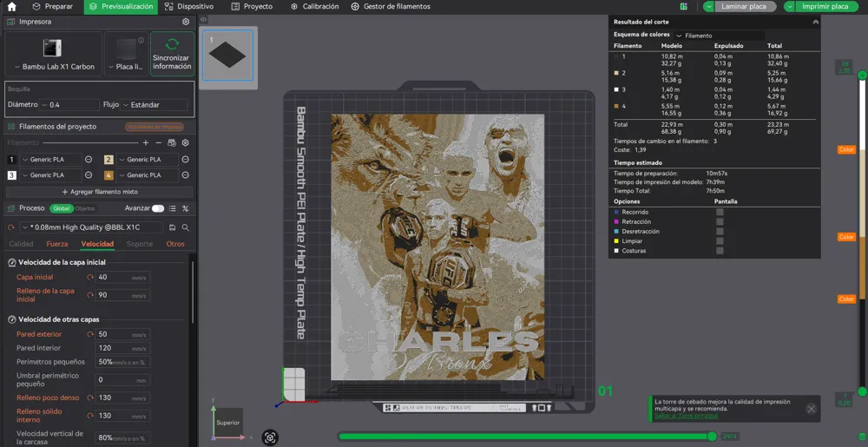Viewport: 868px width, 447px height.
Task: Remove filament 4 Generic PLA
Action: (186, 174)
